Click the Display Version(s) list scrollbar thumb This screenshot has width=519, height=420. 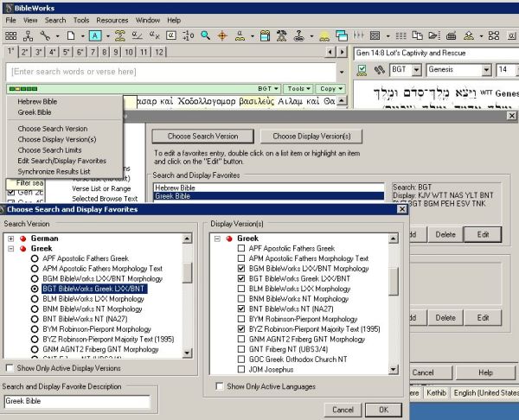pos(394,281)
